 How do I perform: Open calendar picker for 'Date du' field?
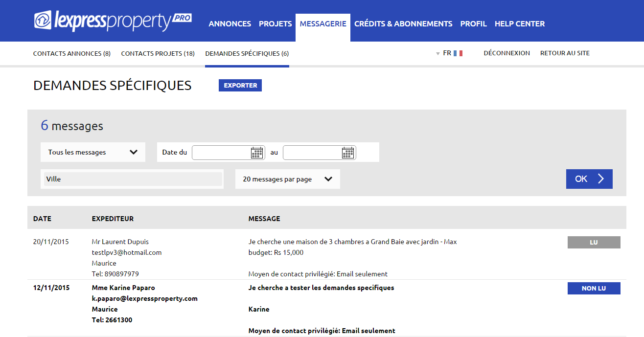coord(257,153)
